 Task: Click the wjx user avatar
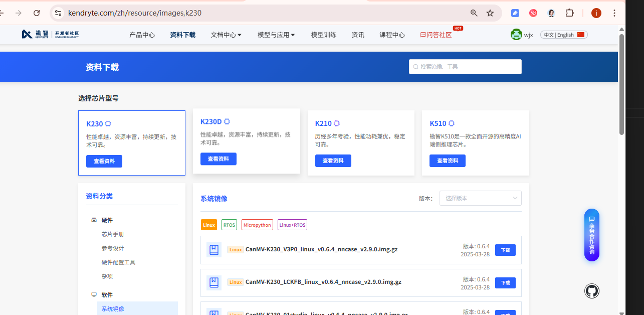click(516, 35)
